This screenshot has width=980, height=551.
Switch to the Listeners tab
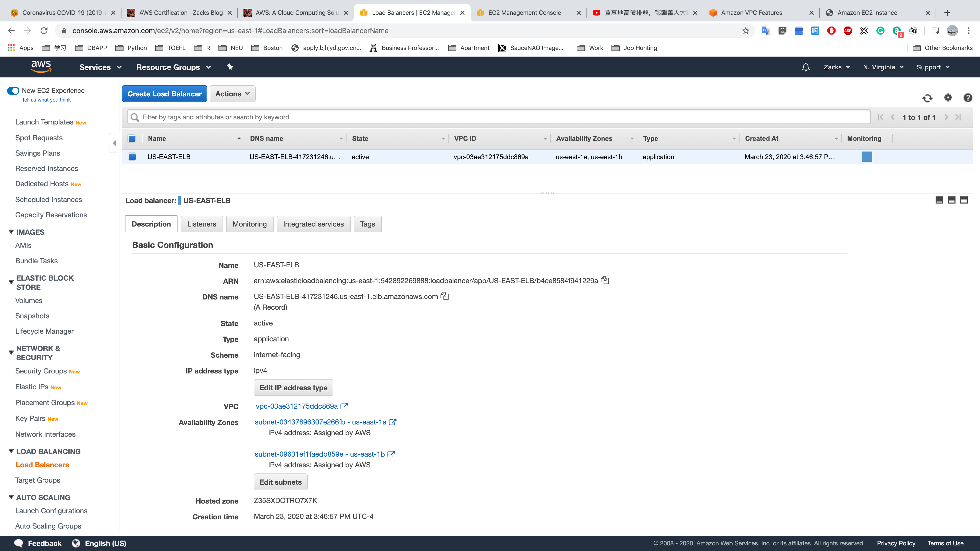(x=201, y=224)
